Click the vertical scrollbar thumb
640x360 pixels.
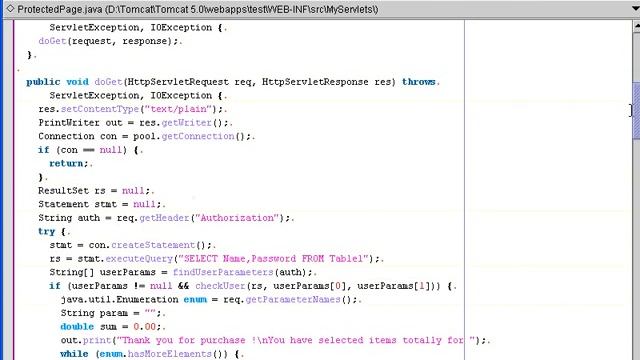click(636, 111)
